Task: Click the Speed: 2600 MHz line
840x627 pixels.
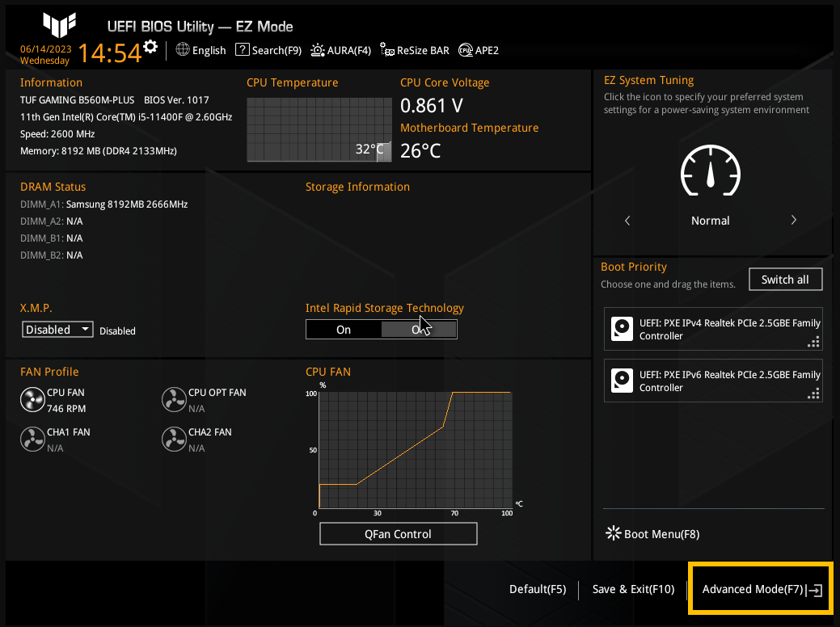Action: [x=57, y=134]
